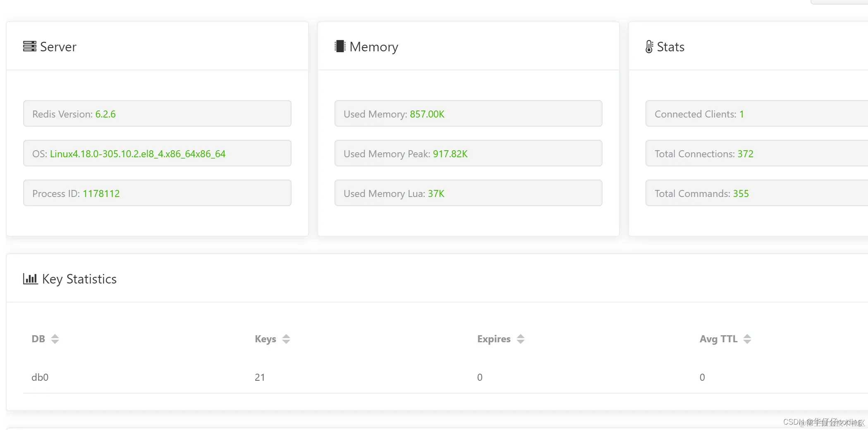Image resolution: width=868 pixels, height=430 pixels.
Task: Sort table by Keys column arrows
Action: click(x=286, y=339)
